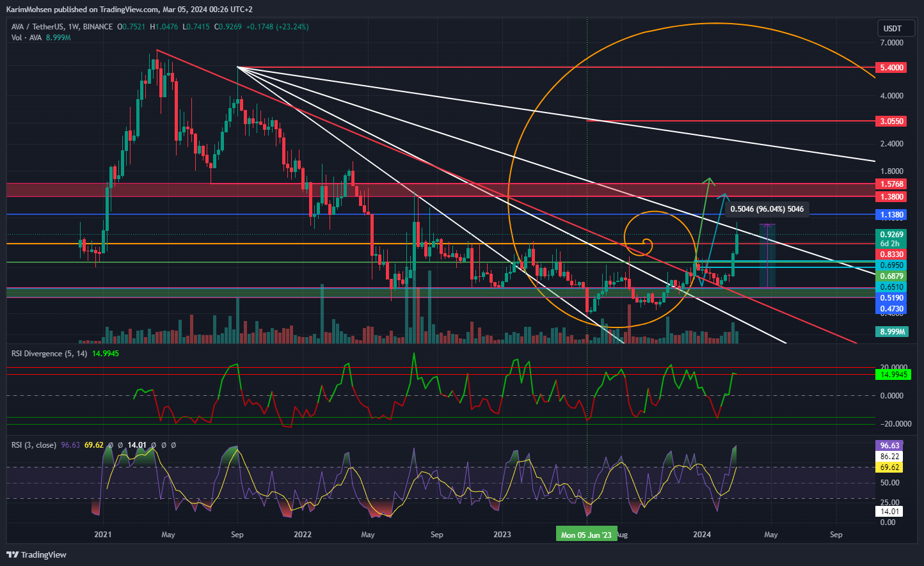The height and width of the screenshot is (566, 924).
Task: Click the RSI (3, close) legend
Action: click(x=34, y=444)
